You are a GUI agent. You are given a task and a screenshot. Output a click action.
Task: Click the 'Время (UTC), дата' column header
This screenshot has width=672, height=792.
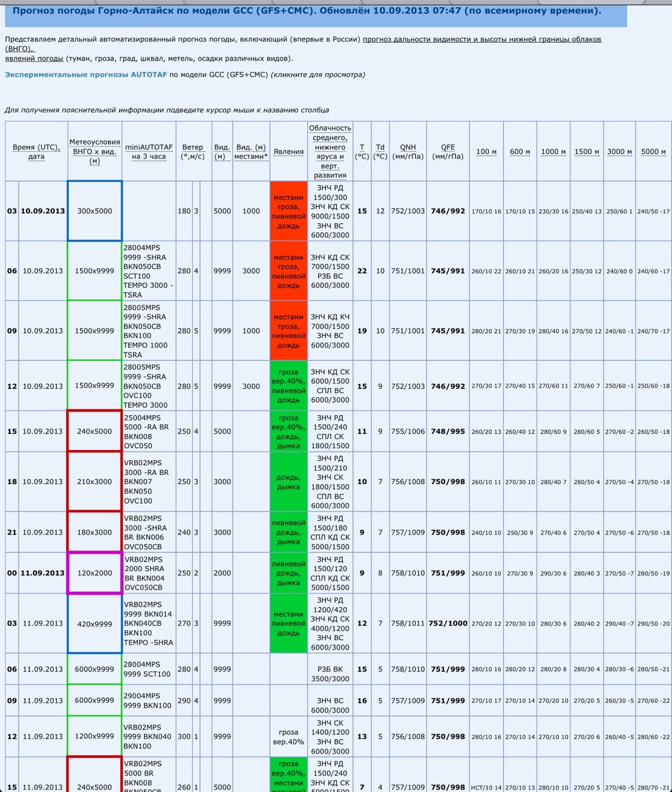[x=36, y=152]
